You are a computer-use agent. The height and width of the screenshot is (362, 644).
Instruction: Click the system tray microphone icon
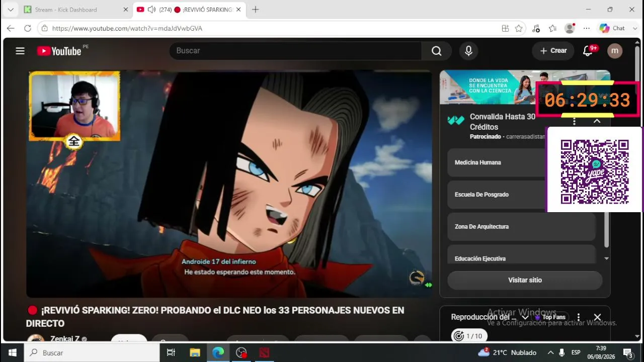[x=562, y=352]
